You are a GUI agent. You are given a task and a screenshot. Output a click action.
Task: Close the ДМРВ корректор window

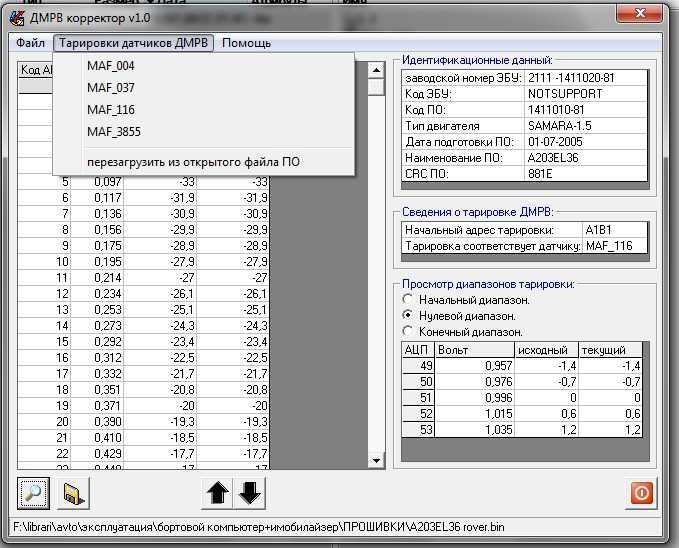click(x=639, y=13)
